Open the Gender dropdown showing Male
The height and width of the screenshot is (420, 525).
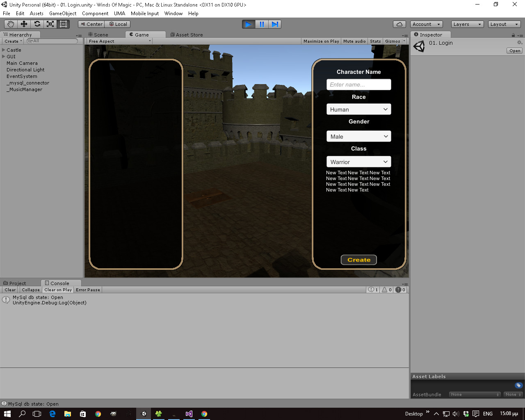click(x=359, y=136)
